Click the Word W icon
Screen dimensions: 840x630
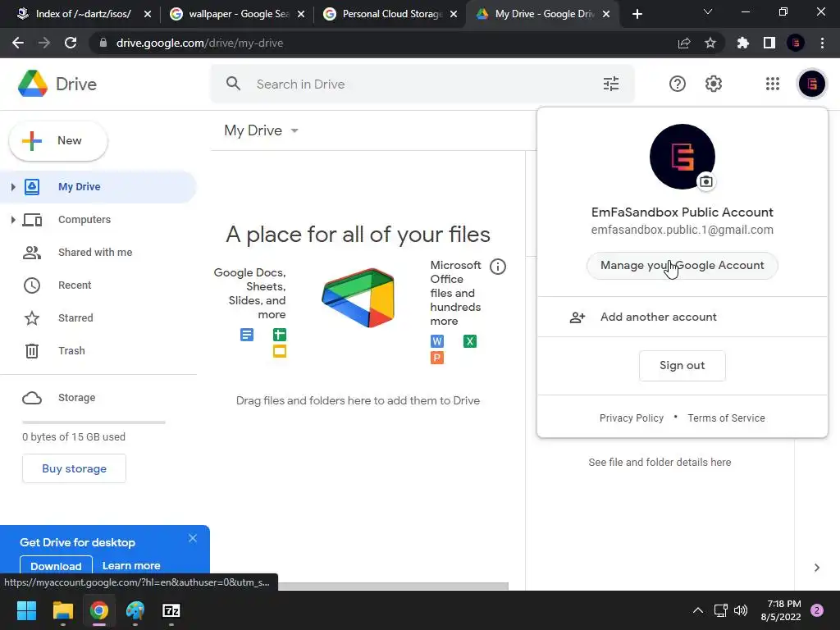436,341
